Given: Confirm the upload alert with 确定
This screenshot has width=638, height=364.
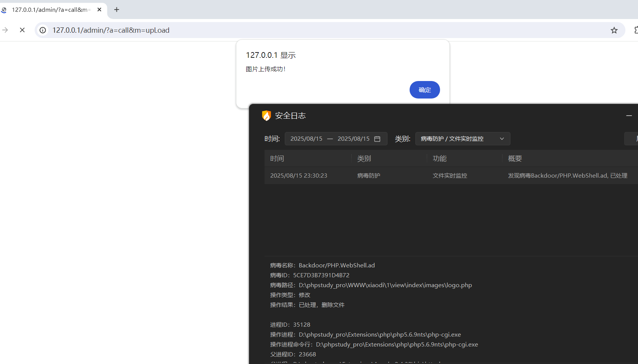Looking at the screenshot, I should [x=424, y=90].
